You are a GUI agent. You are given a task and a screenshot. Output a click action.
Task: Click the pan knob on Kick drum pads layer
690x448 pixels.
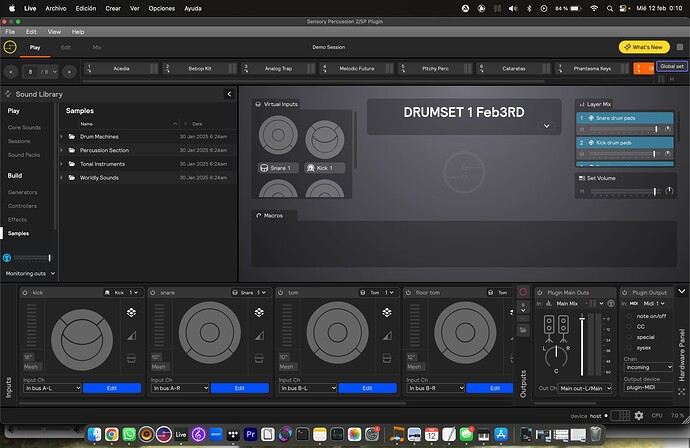(668, 154)
